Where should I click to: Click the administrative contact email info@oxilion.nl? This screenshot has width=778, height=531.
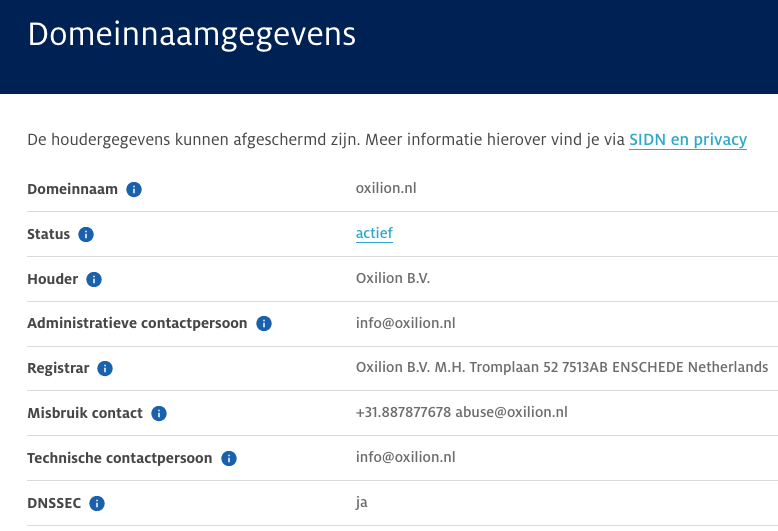point(405,323)
